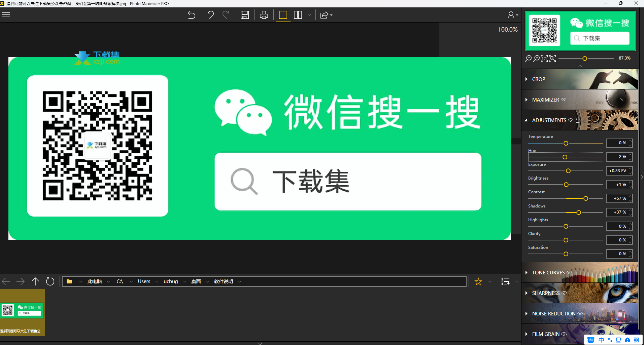This screenshot has width=644, height=345.
Task: Toggle ADJUSTMENTS visibility eye
Action: 571,120
